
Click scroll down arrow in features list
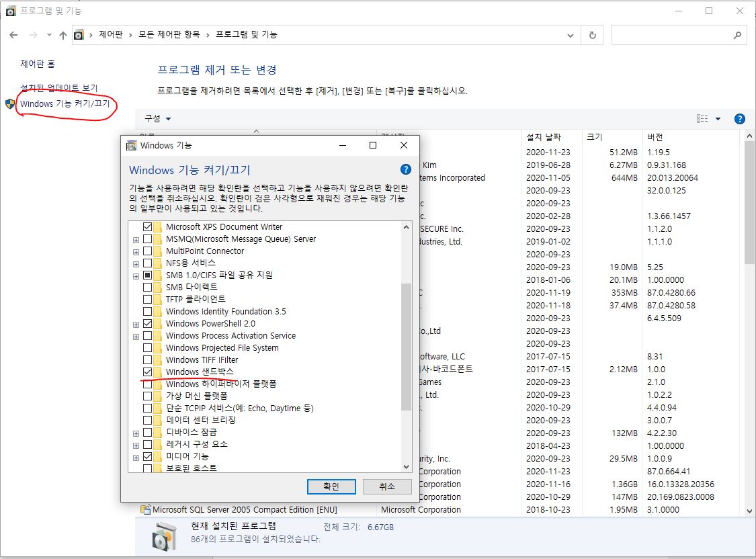tap(406, 466)
